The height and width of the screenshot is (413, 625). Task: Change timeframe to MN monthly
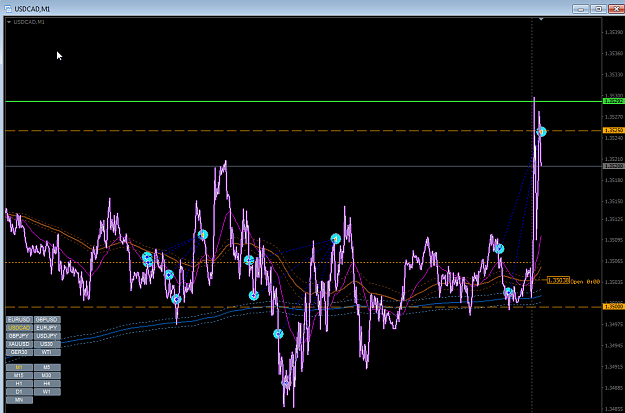19,400
